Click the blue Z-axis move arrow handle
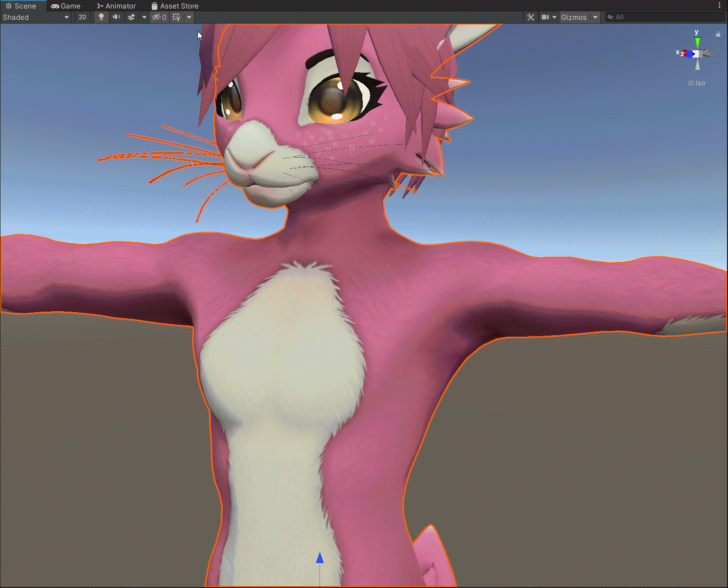 320,558
